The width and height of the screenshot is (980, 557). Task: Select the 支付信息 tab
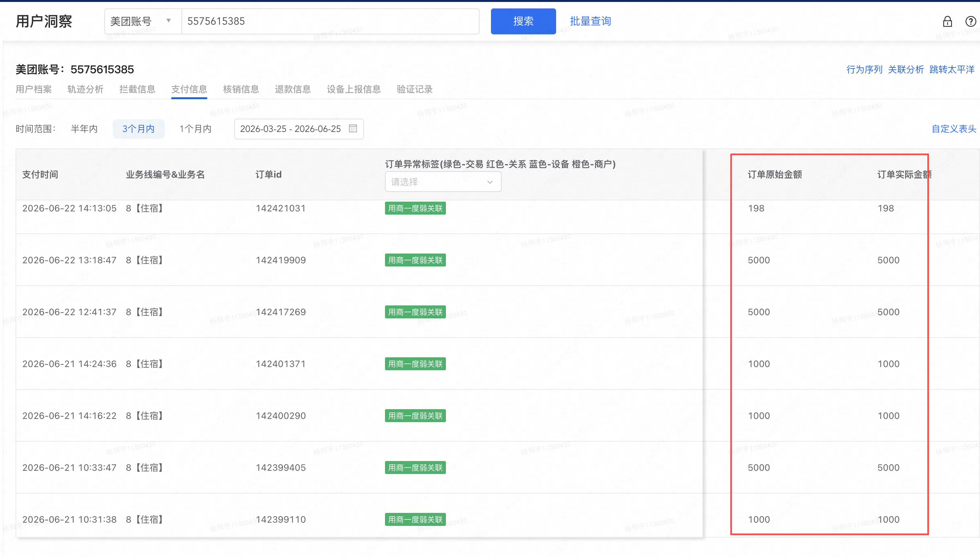tap(189, 89)
